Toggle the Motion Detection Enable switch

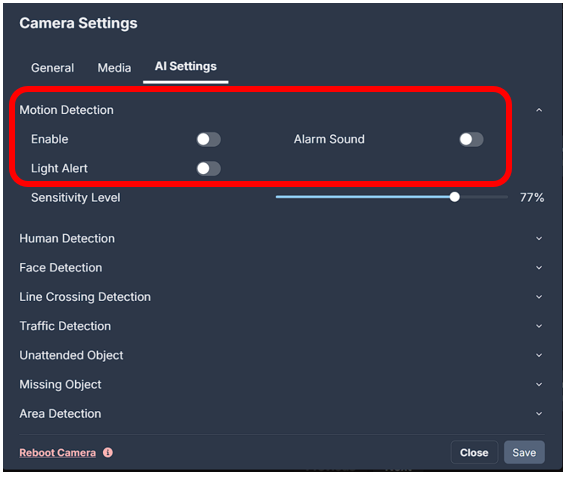click(x=210, y=140)
